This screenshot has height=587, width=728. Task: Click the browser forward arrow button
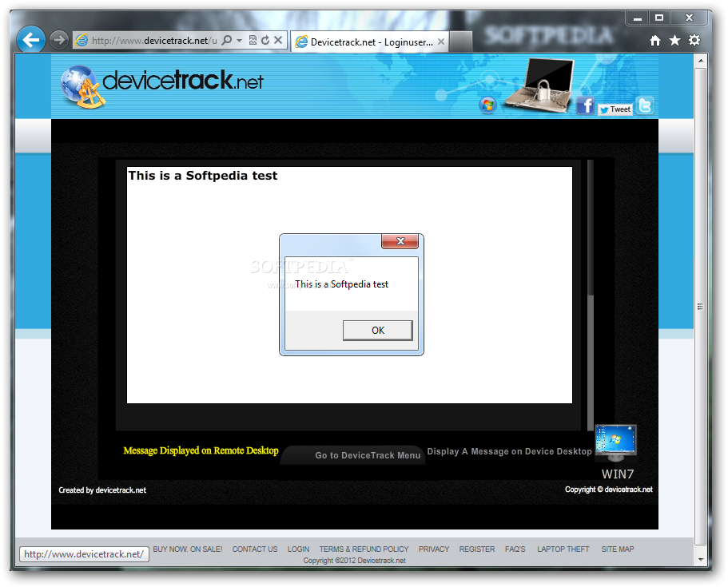59,40
